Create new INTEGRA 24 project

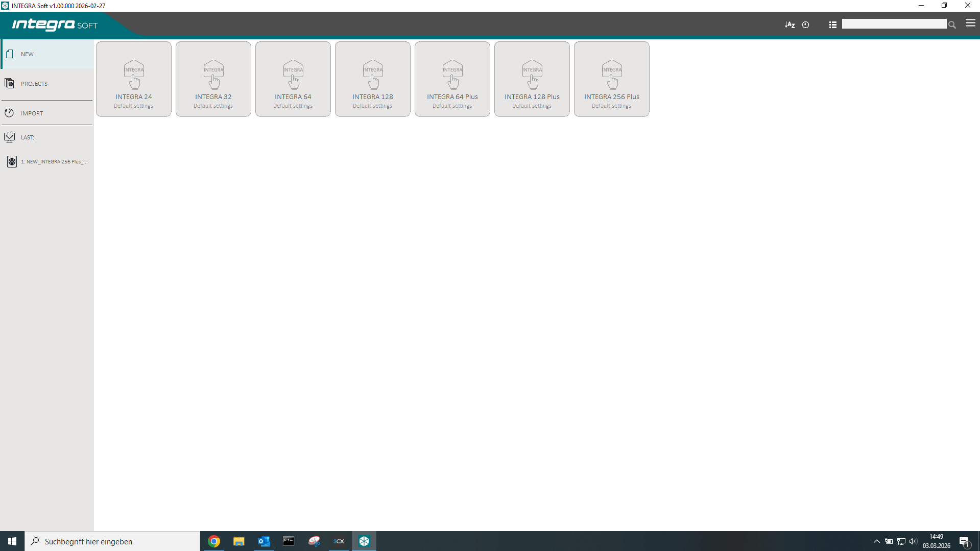134,79
